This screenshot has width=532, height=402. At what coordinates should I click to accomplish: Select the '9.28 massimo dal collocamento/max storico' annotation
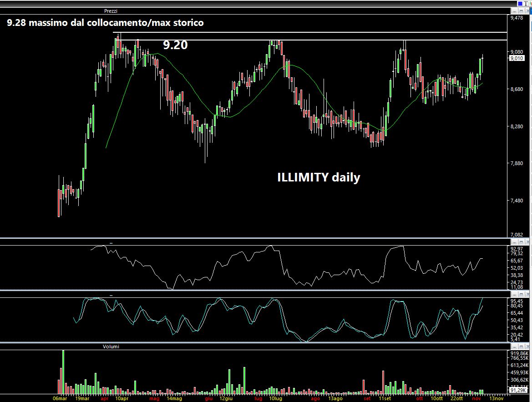pos(105,23)
